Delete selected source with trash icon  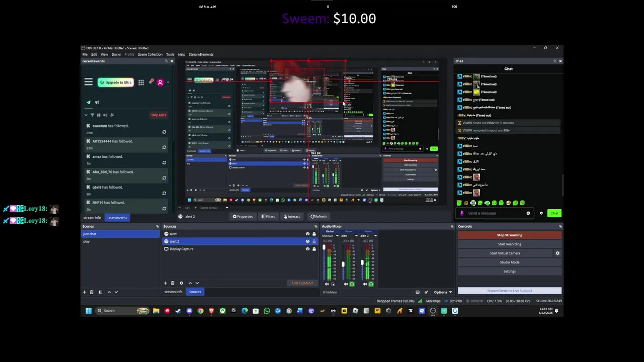(173, 283)
